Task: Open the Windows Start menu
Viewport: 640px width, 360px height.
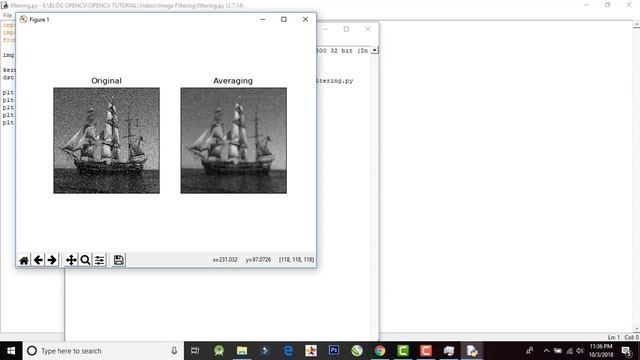Action: pos(11,351)
